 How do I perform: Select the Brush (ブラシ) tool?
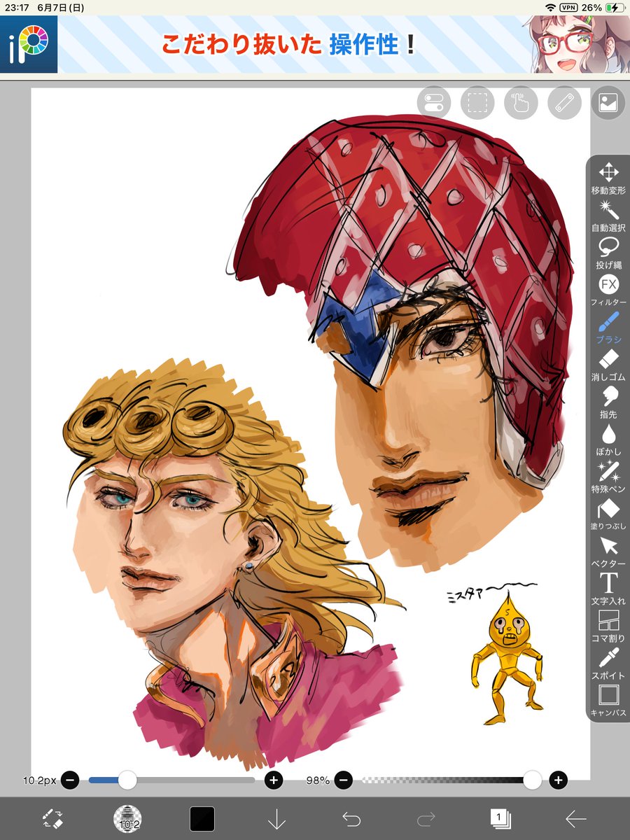point(608,327)
